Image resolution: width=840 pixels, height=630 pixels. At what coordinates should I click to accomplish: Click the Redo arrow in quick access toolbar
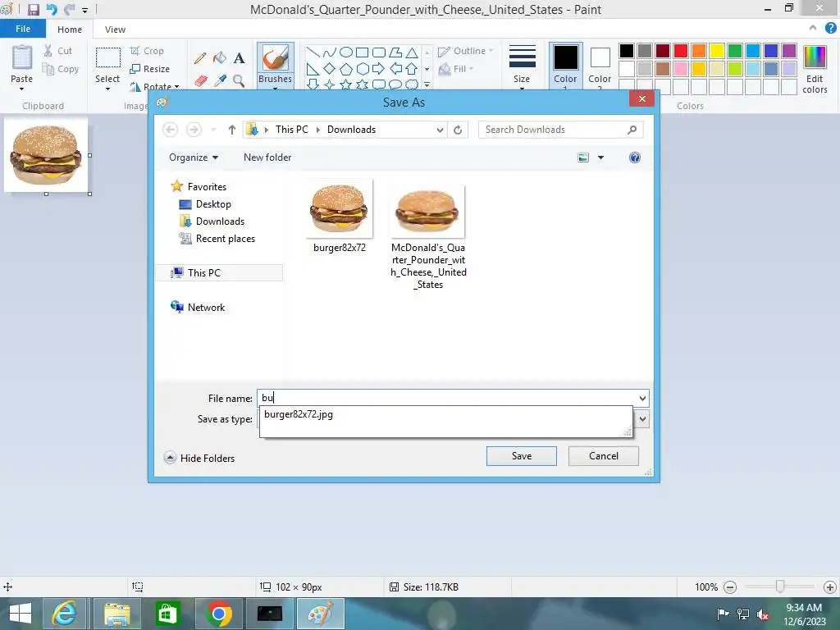69,10
